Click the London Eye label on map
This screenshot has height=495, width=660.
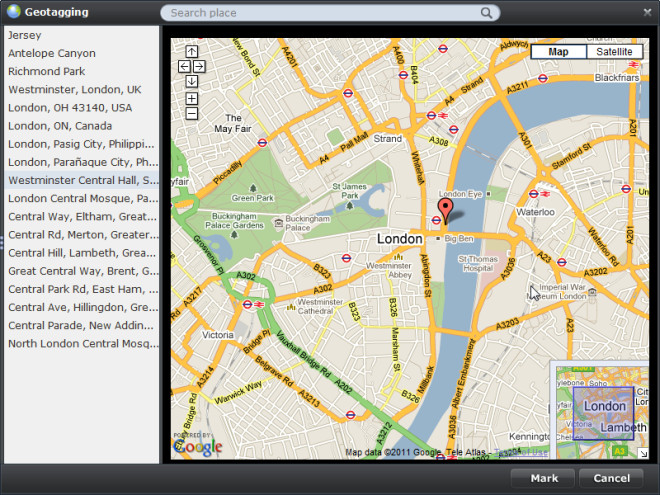460,194
